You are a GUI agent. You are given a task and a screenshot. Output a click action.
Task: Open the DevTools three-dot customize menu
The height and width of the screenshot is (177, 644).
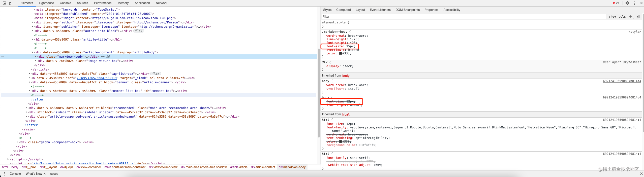pyautogui.click(x=634, y=3)
